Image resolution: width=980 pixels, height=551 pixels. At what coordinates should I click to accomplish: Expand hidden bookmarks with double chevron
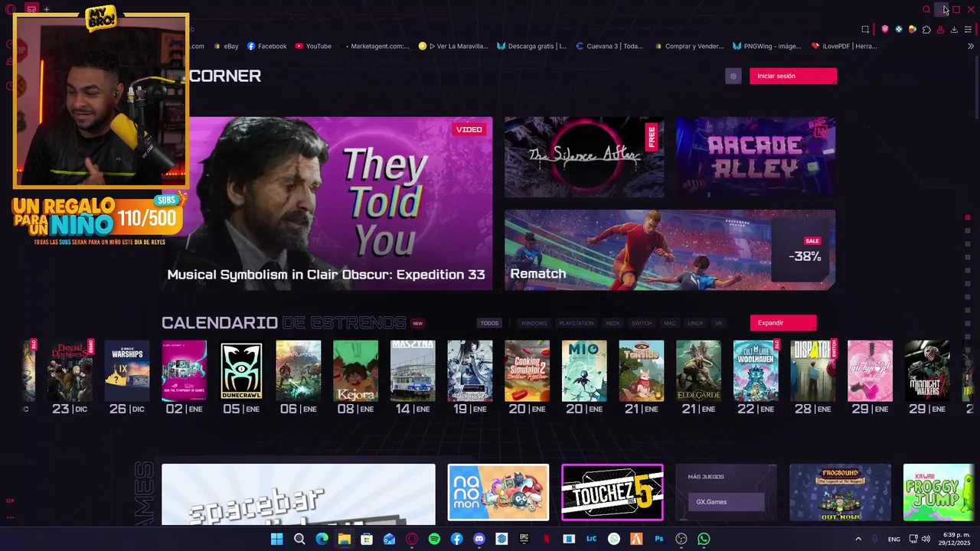pos(971,46)
